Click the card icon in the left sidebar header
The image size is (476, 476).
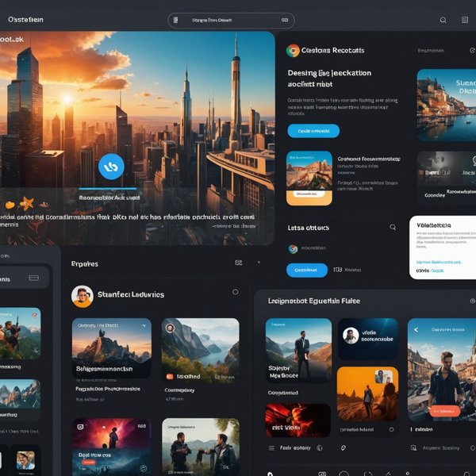coord(33,278)
